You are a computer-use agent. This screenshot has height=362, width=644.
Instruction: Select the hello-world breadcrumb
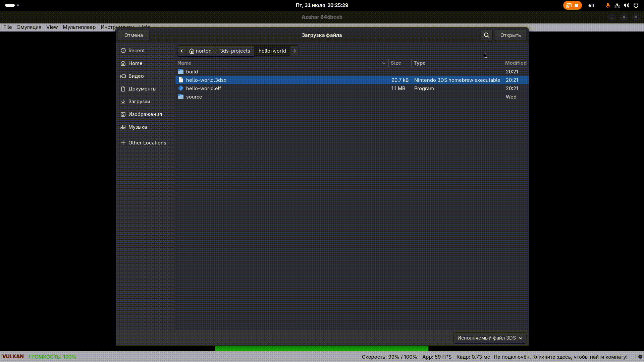point(272,51)
